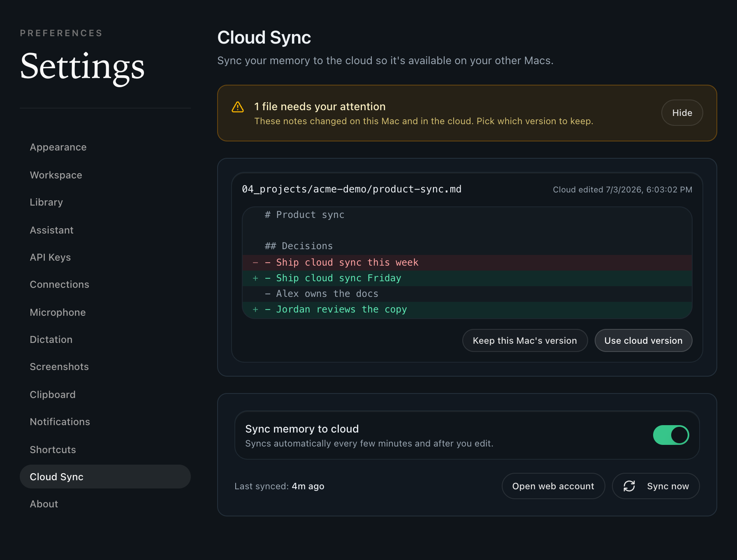Click line "Alex owns the docs"
Viewport: 737px width, 560px height.
tap(467, 294)
